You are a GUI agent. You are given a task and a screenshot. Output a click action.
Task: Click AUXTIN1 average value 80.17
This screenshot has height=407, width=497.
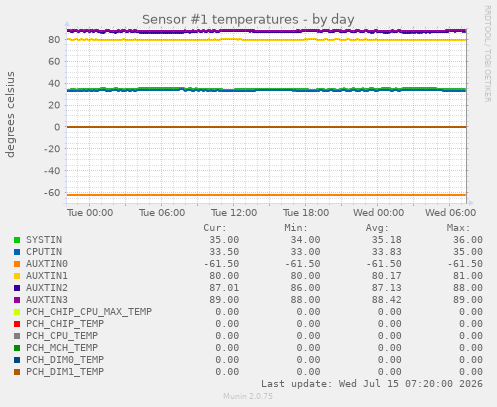coord(387,276)
